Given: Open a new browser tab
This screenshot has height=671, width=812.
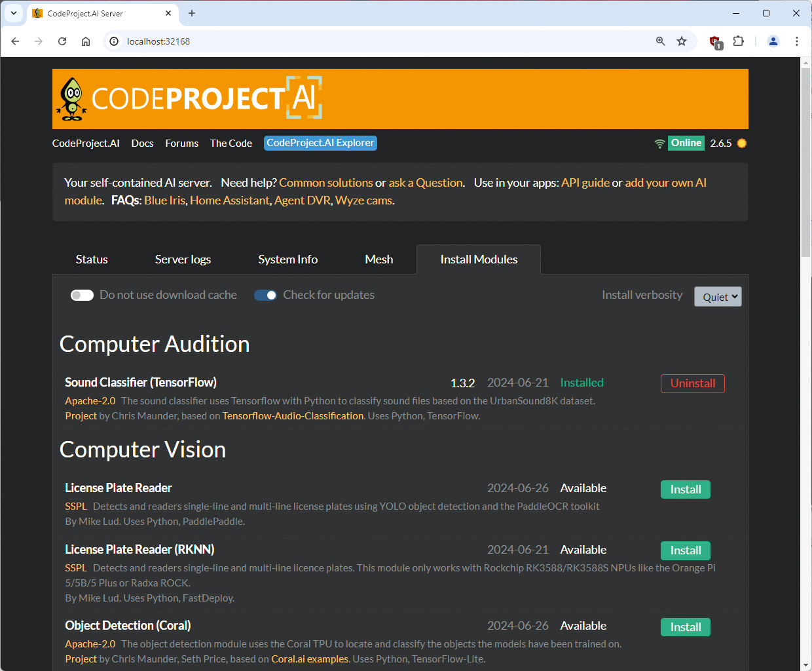Looking at the screenshot, I should pos(192,13).
